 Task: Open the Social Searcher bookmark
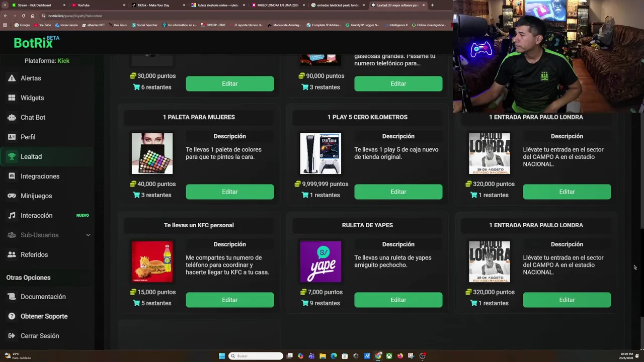(145, 25)
